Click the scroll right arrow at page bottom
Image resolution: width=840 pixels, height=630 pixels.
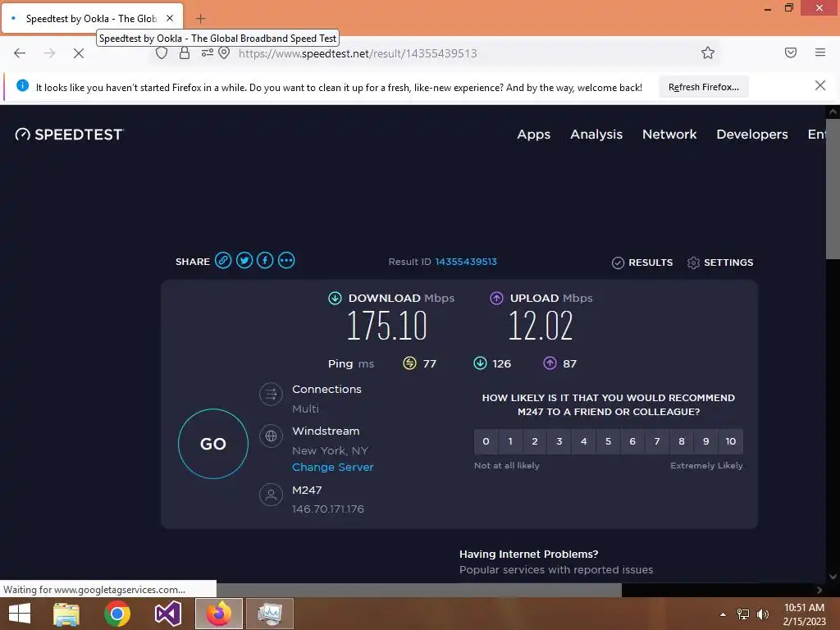(x=819, y=590)
